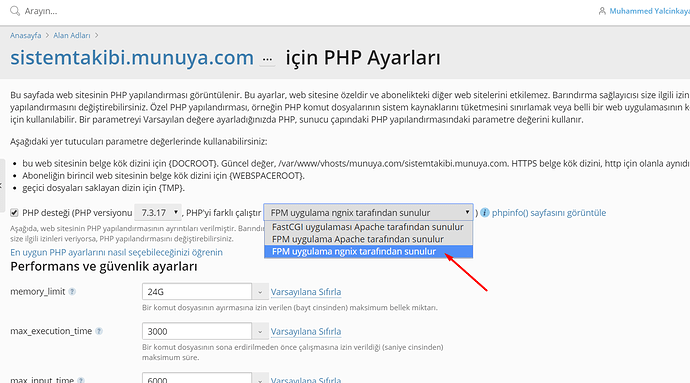The width and height of the screenshot is (690, 383).
Task: Click the {DOCROOT} bullet line text
Action: (356, 163)
